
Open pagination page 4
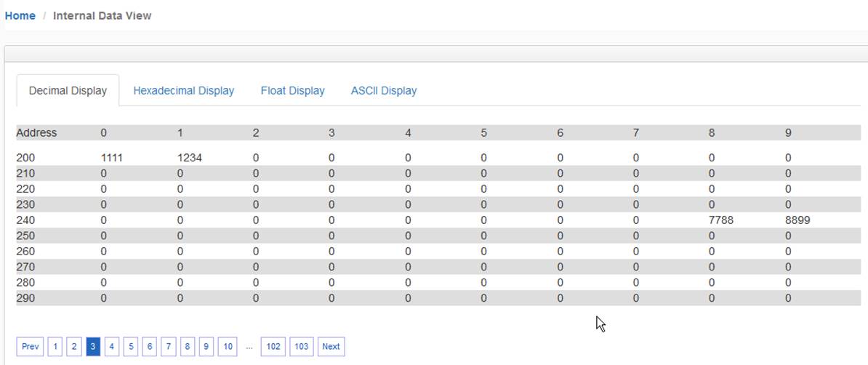112,347
